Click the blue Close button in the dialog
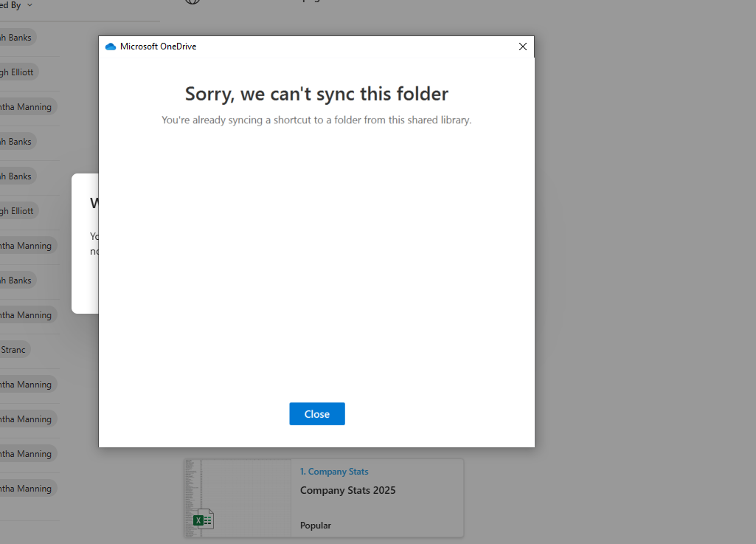The height and width of the screenshot is (544, 756). point(316,413)
